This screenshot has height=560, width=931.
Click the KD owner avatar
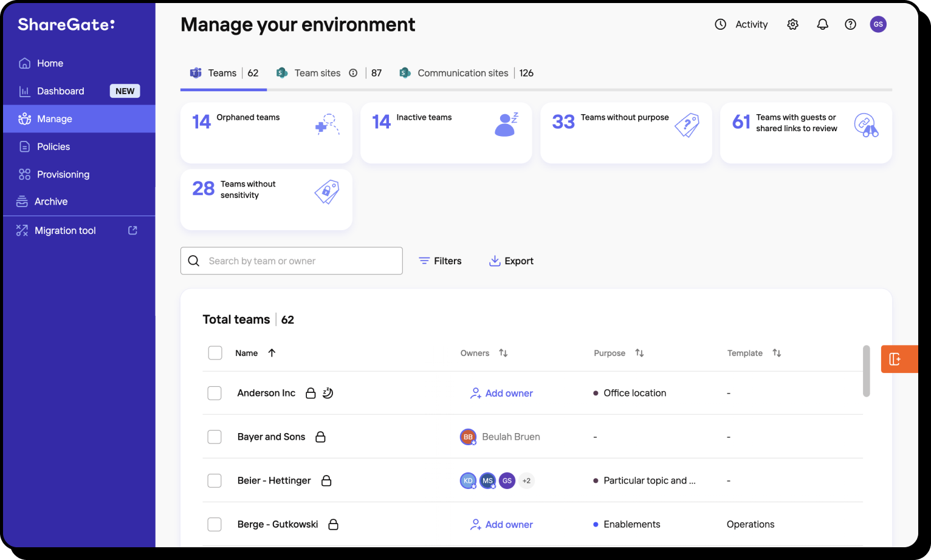(468, 480)
